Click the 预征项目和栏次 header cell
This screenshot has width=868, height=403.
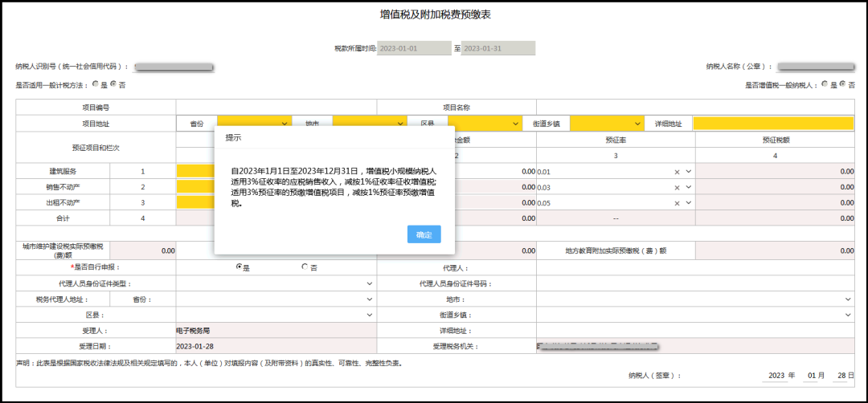(96, 148)
